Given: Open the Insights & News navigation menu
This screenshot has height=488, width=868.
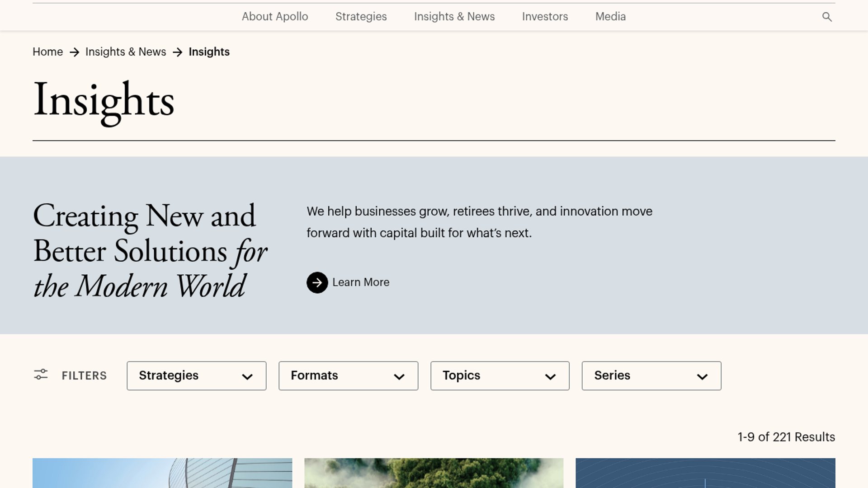Looking at the screenshot, I should (x=454, y=17).
